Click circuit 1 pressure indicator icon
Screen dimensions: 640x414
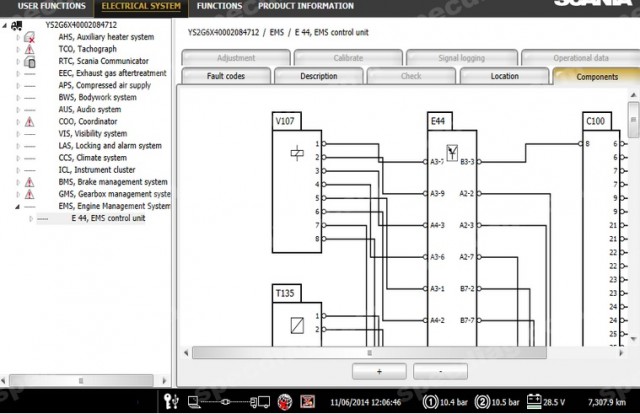430,402
